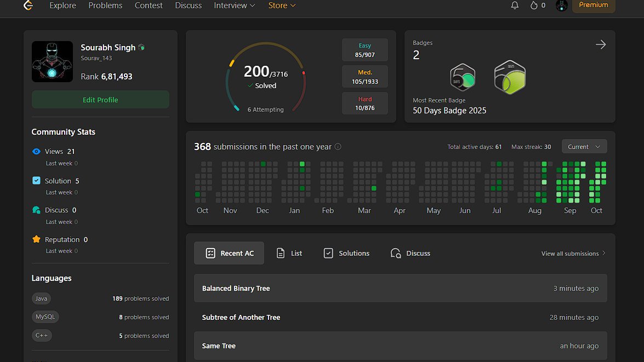Switch to the Solutions tab

[x=346, y=253]
